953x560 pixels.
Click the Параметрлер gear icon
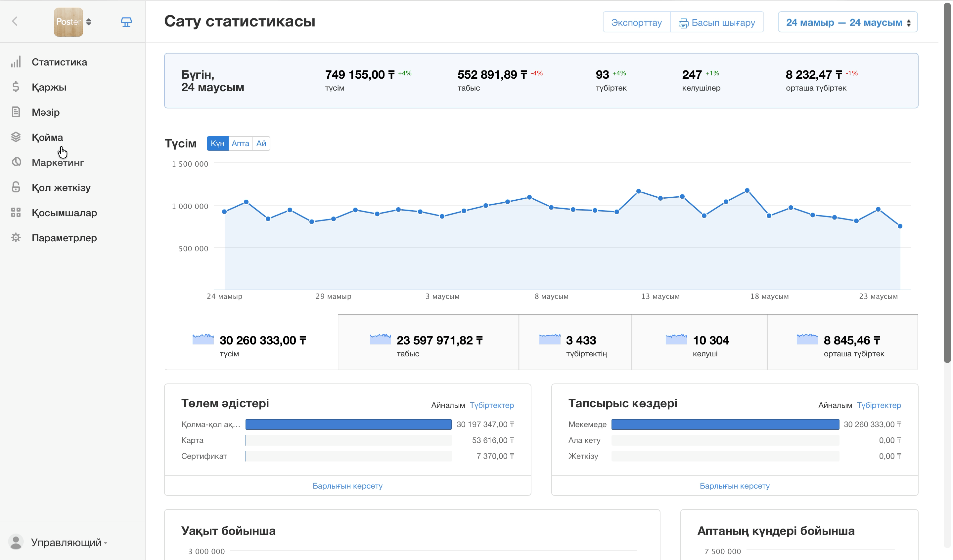click(16, 238)
